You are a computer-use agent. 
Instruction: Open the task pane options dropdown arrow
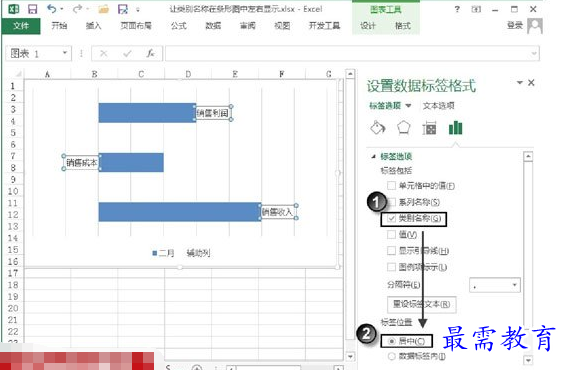coord(519,83)
